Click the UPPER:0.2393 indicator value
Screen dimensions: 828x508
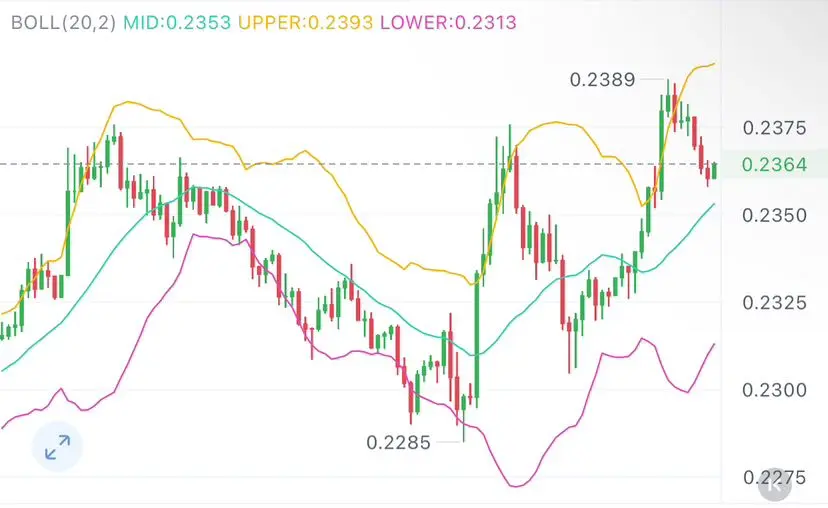click(305, 22)
